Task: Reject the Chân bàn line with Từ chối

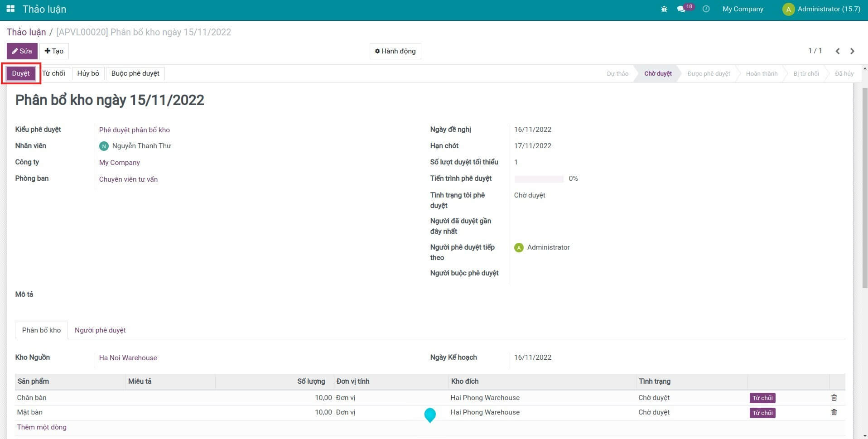Action: 762,398
